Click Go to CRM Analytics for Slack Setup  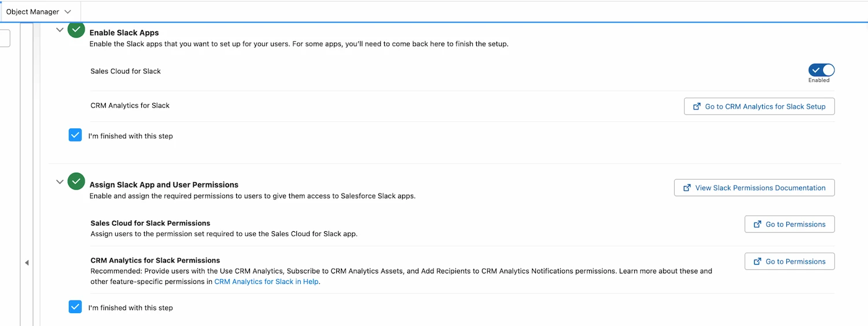pyautogui.click(x=759, y=106)
